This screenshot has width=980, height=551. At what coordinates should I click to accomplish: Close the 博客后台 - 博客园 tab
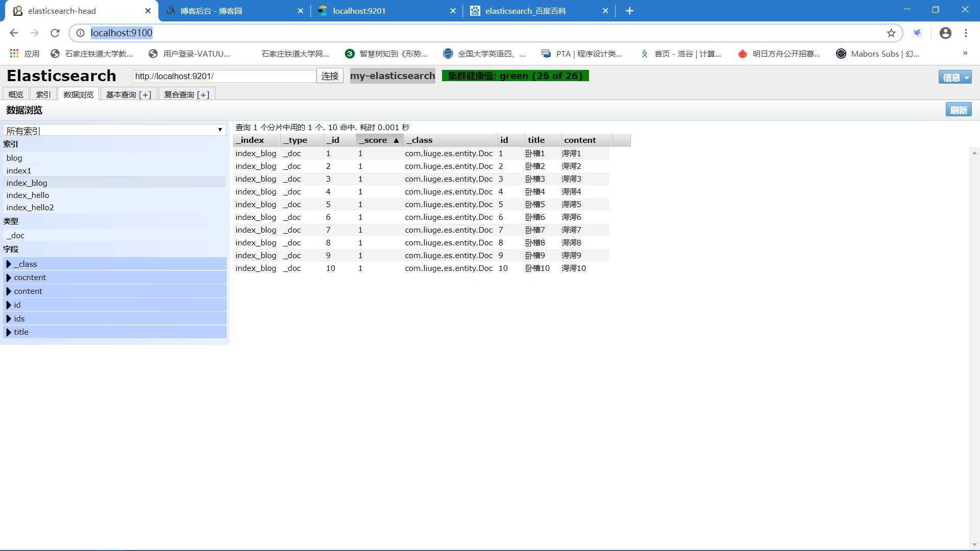click(x=300, y=11)
